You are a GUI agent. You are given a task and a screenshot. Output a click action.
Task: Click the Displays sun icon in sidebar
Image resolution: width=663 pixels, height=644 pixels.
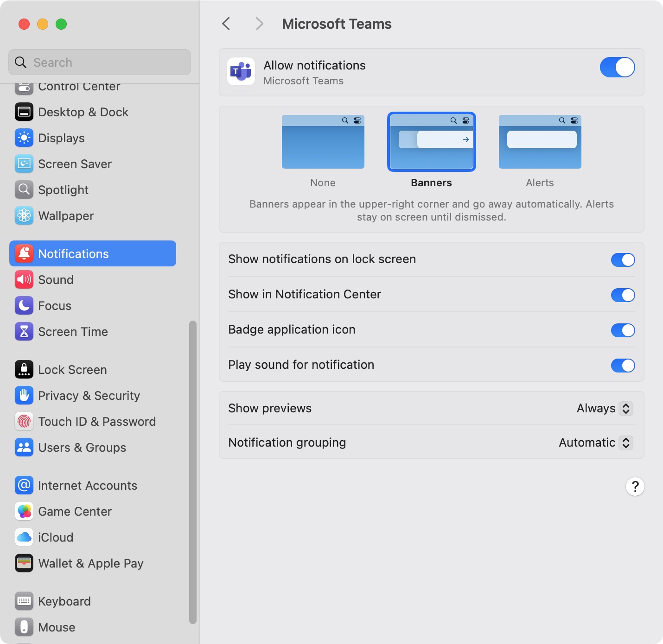pyautogui.click(x=24, y=138)
